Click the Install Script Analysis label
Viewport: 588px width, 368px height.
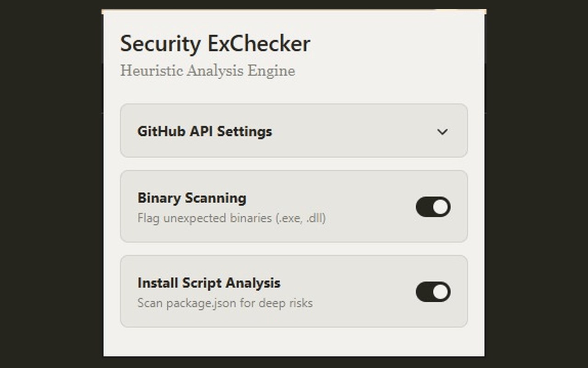209,283
